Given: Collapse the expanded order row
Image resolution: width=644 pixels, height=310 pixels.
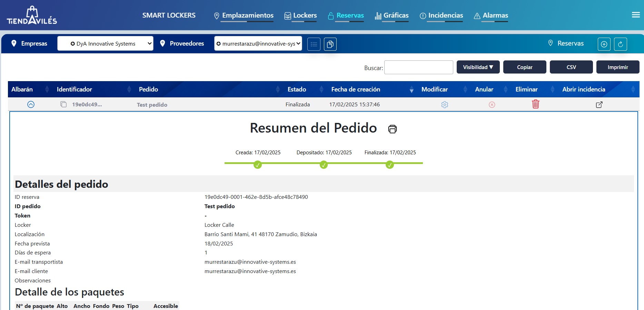Looking at the screenshot, I should pos(31,104).
